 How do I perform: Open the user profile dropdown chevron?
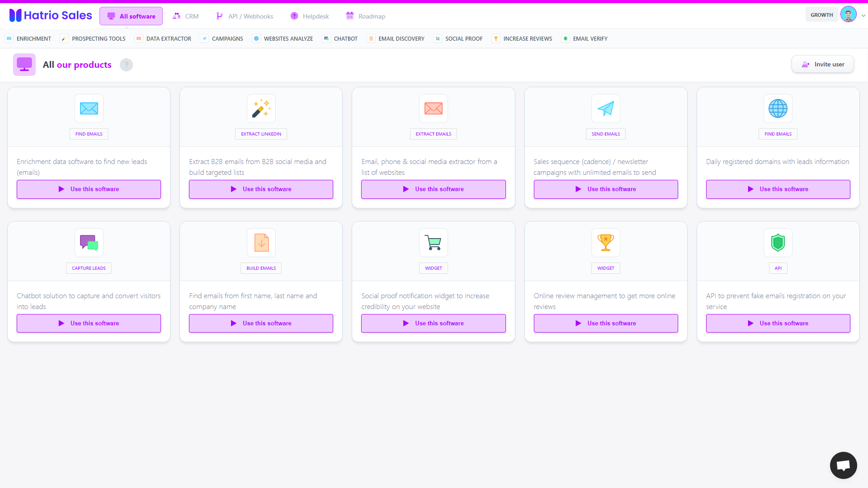pos(863,15)
